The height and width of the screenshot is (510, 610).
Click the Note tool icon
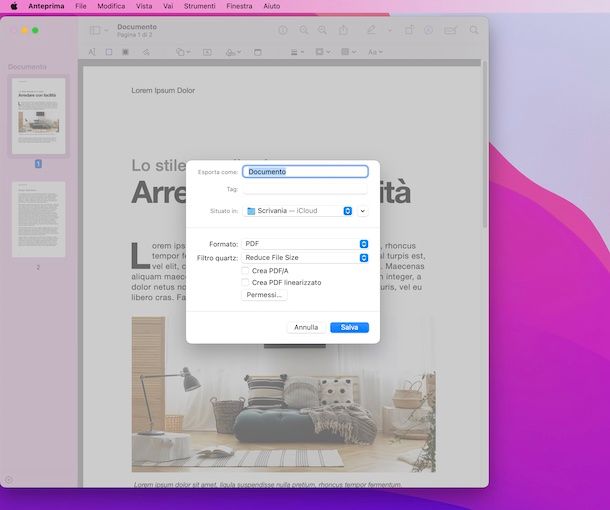click(x=258, y=52)
